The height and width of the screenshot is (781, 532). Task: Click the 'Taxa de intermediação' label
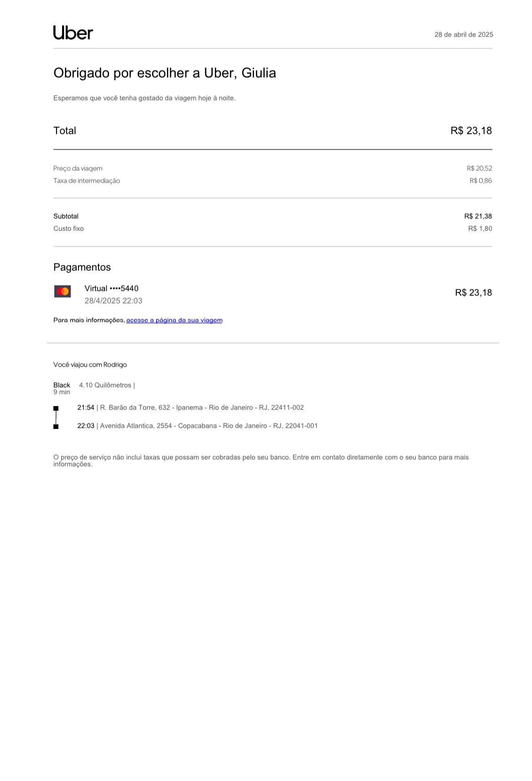pos(87,181)
